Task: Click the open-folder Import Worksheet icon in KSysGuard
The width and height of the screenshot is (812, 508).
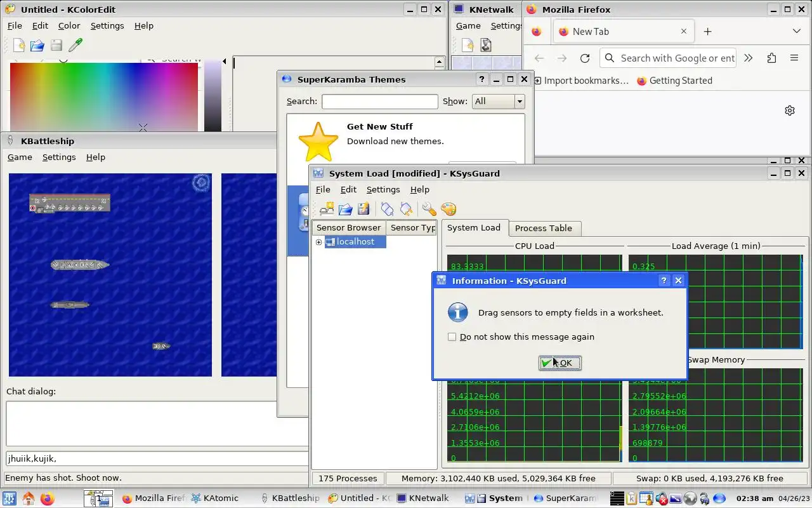Action: (x=345, y=209)
